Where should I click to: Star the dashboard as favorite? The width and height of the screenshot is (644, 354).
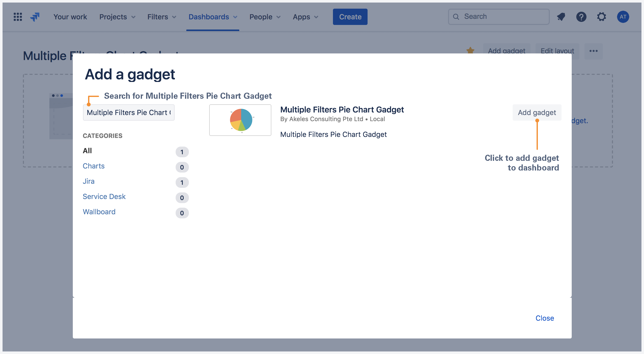(470, 50)
